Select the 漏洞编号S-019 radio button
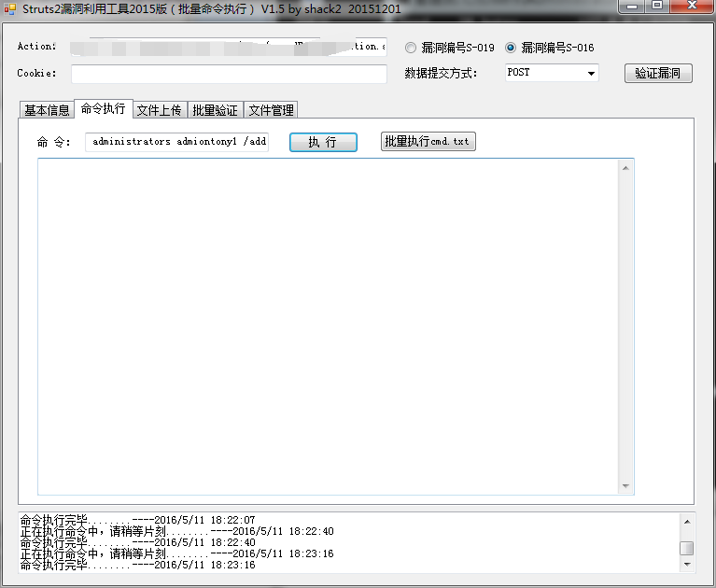Image resolution: width=716 pixels, height=588 pixels. 411,48
